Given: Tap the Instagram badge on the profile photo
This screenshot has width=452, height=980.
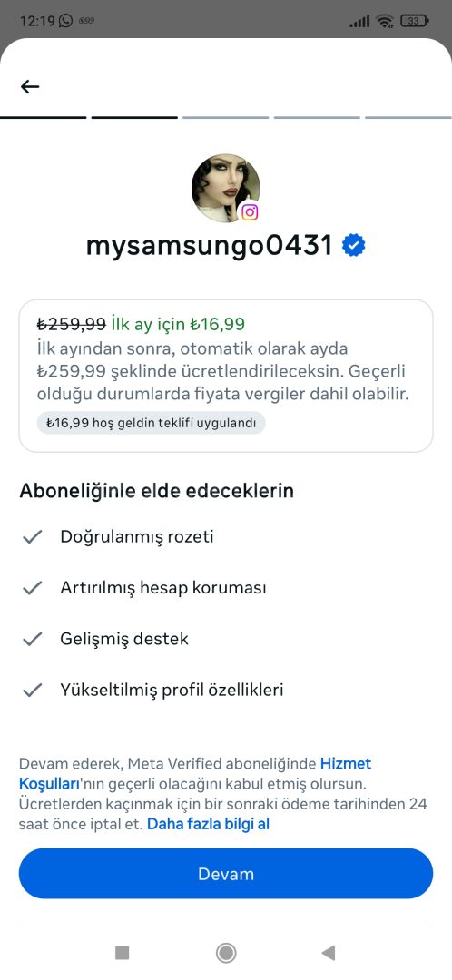Looking at the screenshot, I should (x=251, y=211).
